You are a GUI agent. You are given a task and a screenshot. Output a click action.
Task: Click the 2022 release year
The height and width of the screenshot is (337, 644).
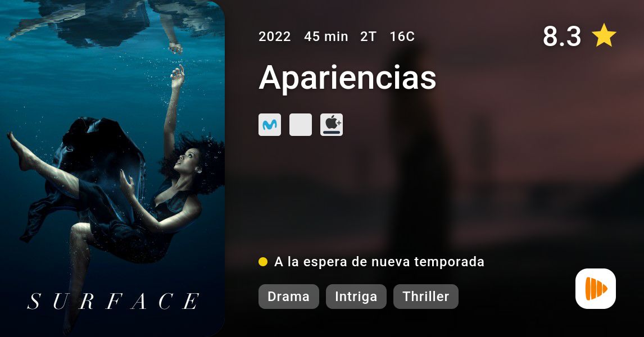[275, 37]
